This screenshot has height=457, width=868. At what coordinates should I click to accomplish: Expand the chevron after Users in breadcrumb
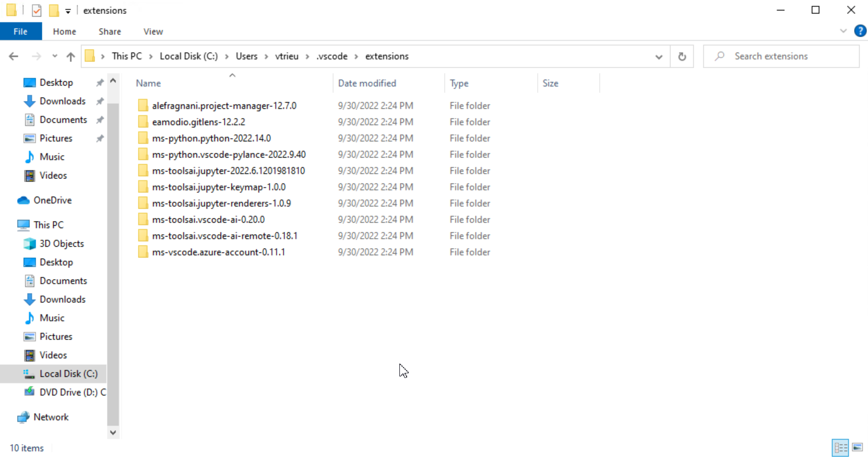point(266,56)
